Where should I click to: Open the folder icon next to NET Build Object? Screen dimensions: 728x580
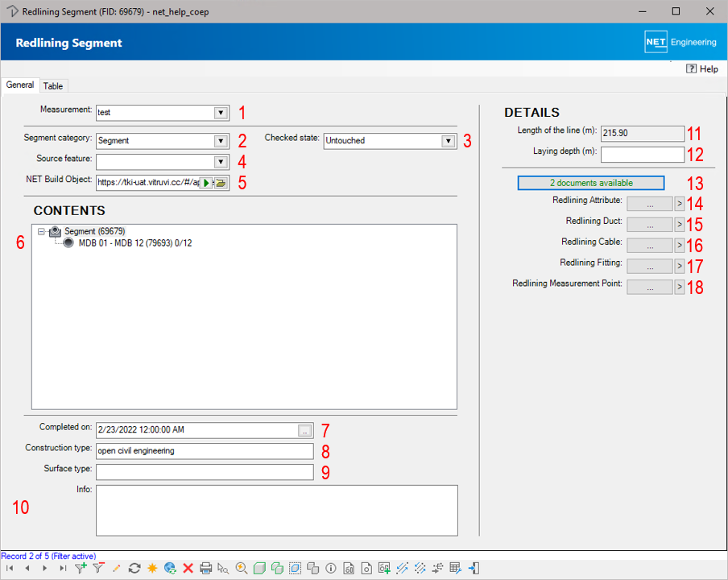pos(219,183)
